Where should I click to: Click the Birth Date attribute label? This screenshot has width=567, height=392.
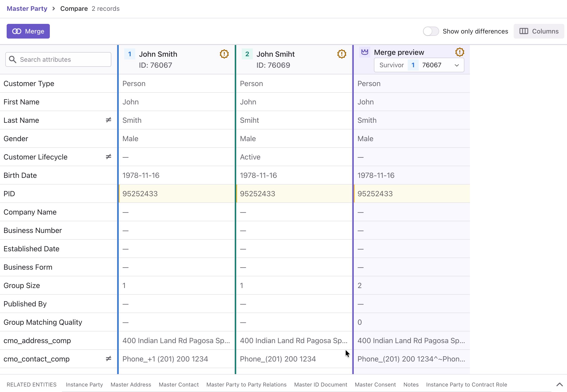click(x=20, y=175)
